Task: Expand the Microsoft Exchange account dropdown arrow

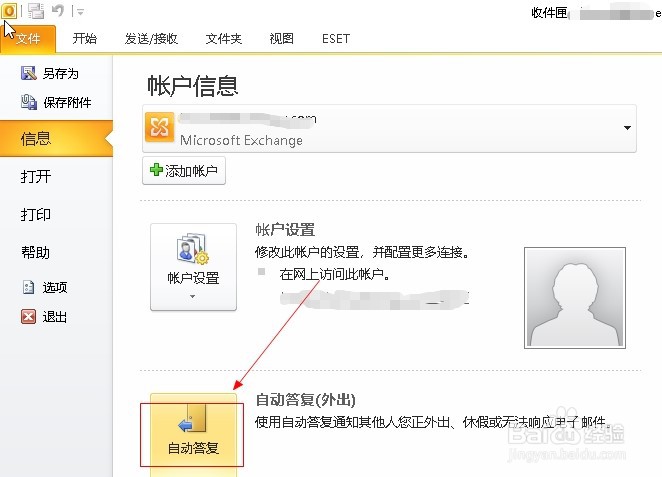Action: pos(627,127)
